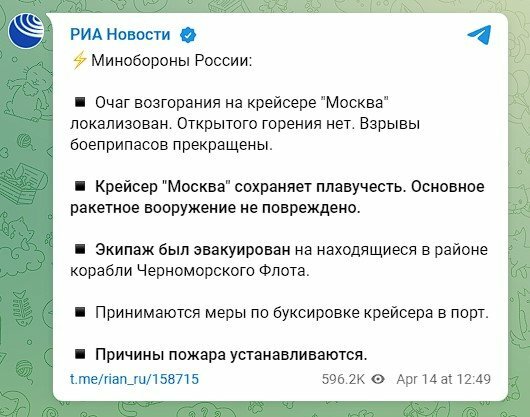Image resolution: width=530 pixels, height=417 pixels.
Task: Click the Минобороны России heading text
Action: point(172,61)
